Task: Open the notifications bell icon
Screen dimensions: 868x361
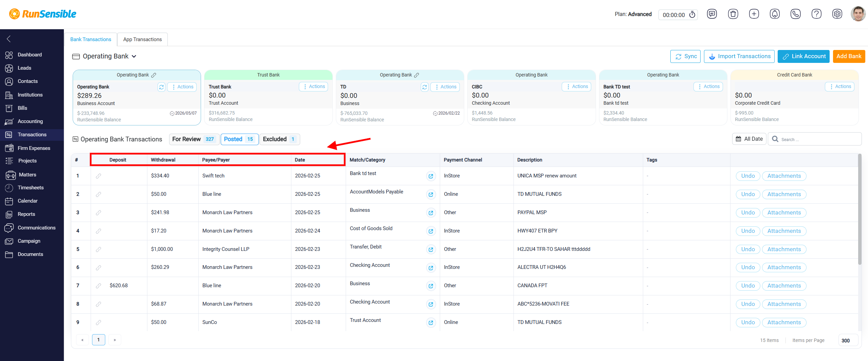Action: (x=775, y=14)
